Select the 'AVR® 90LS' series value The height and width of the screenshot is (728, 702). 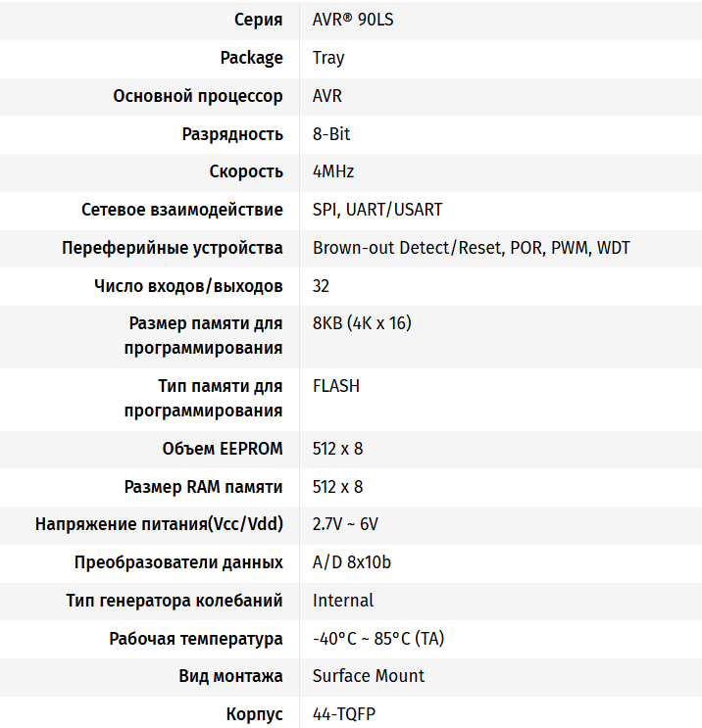pyautogui.click(x=354, y=20)
